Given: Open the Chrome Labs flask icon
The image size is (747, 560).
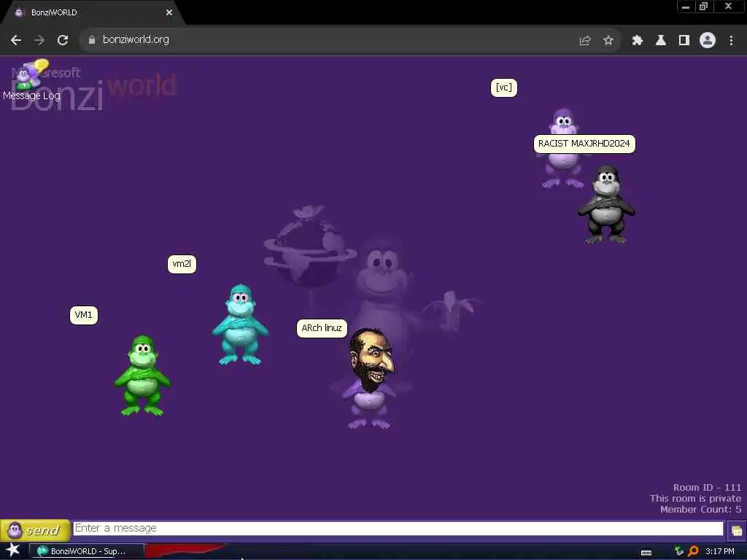Looking at the screenshot, I should pyautogui.click(x=661, y=41).
